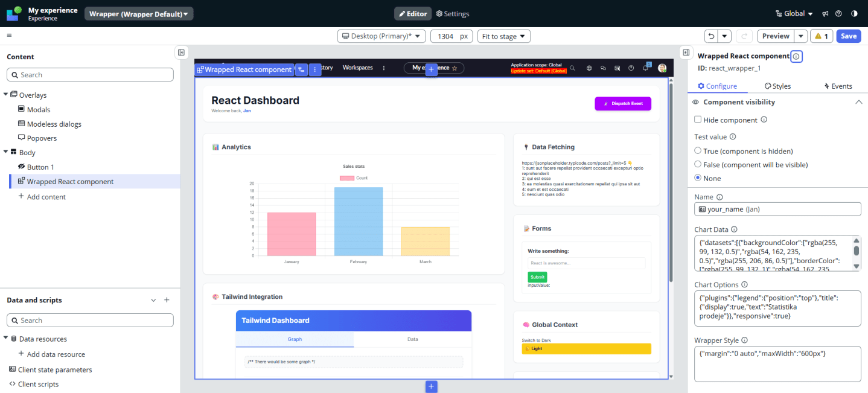Open notifications via the bell icon showing 1
The image size is (868, 393).
pyautogui.click(x=645, y=68)
